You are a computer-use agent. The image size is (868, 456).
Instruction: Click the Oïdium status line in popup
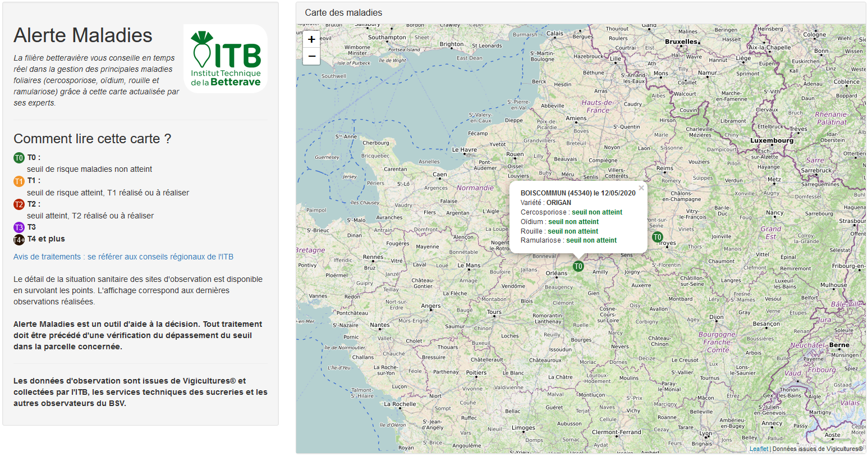click(560, 222)
